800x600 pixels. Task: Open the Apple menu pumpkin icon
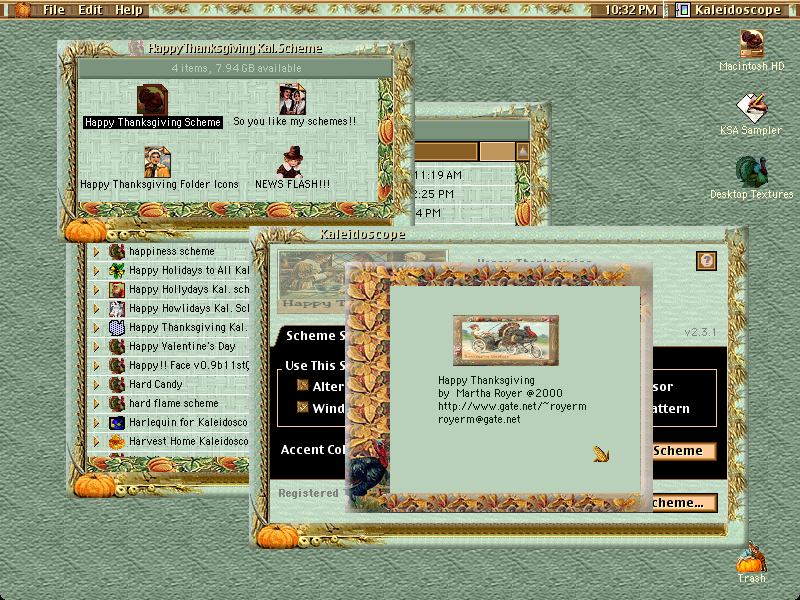pos(21,9)
